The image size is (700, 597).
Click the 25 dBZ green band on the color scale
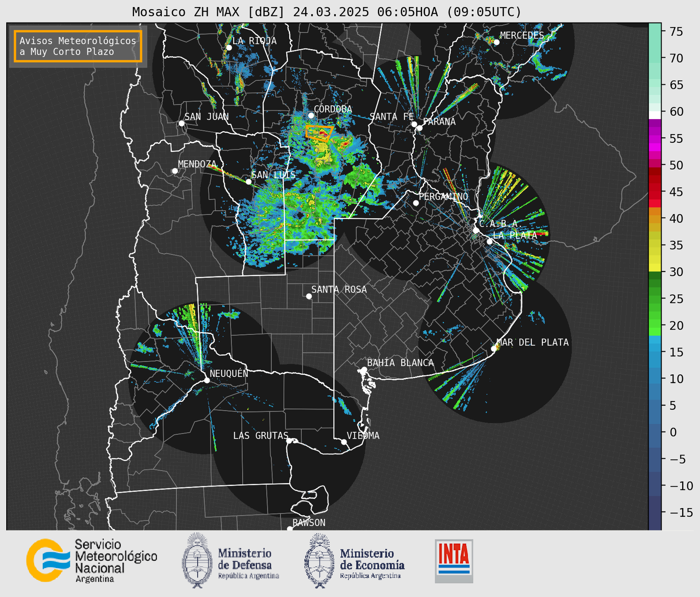point(654,299)
